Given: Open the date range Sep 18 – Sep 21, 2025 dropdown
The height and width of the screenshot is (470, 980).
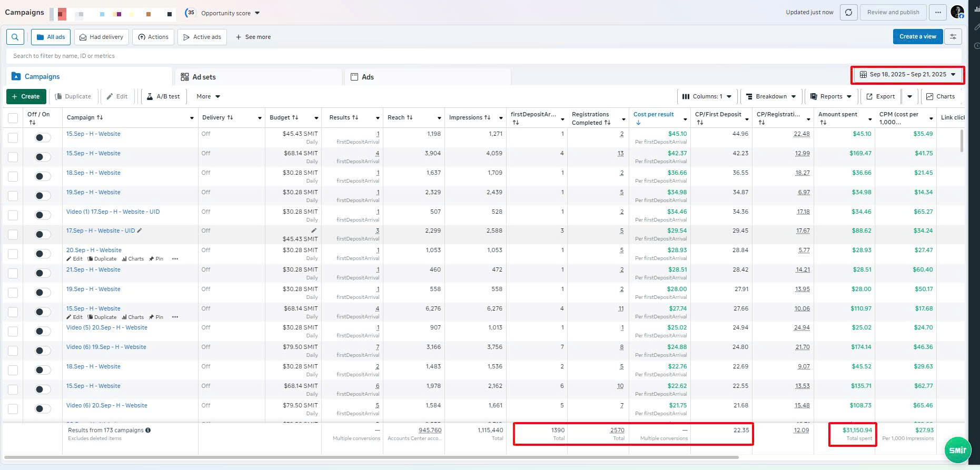Looking at the screenshot, I should tap(908, 75).
